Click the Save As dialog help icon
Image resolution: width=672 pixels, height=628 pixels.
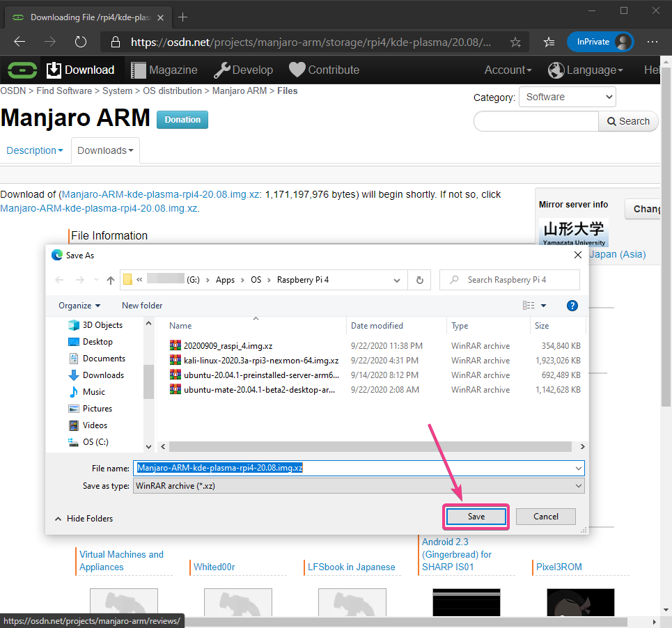pyautogui.click(x=572, y=306)
